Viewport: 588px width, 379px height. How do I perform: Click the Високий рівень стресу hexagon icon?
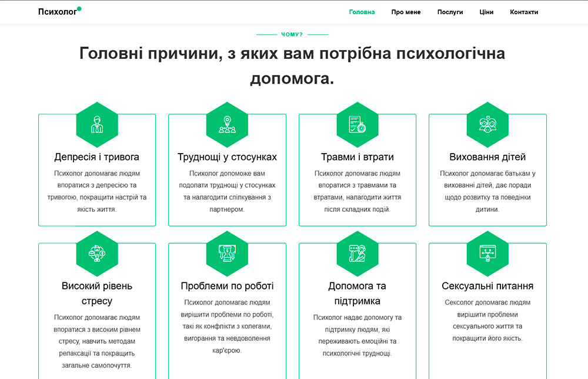(x=97, y=254)
